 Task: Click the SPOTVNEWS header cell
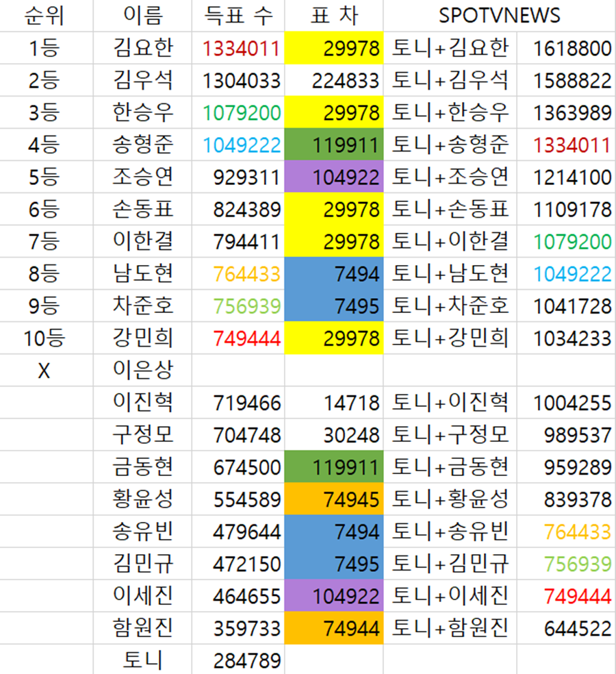point(499,16)
